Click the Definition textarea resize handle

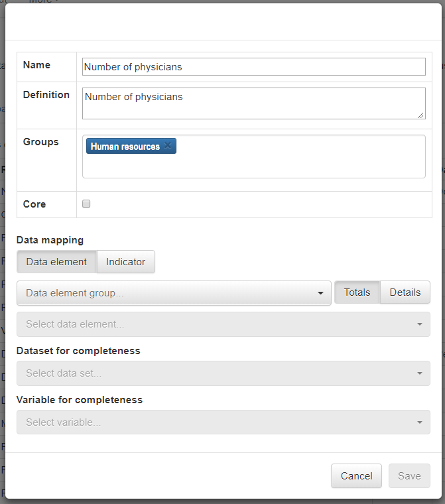pyautogui.click(x=420, y=115)
